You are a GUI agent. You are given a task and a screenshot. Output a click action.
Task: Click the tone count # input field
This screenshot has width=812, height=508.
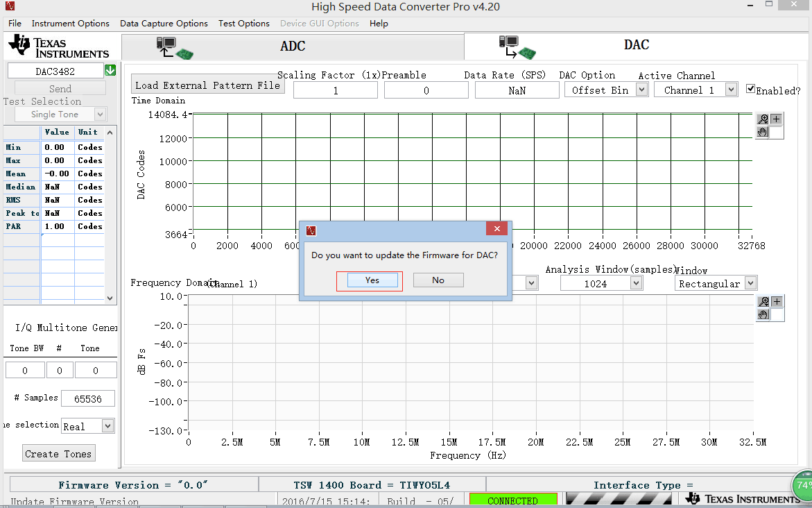pyautogui.click(x=60, y=371)
